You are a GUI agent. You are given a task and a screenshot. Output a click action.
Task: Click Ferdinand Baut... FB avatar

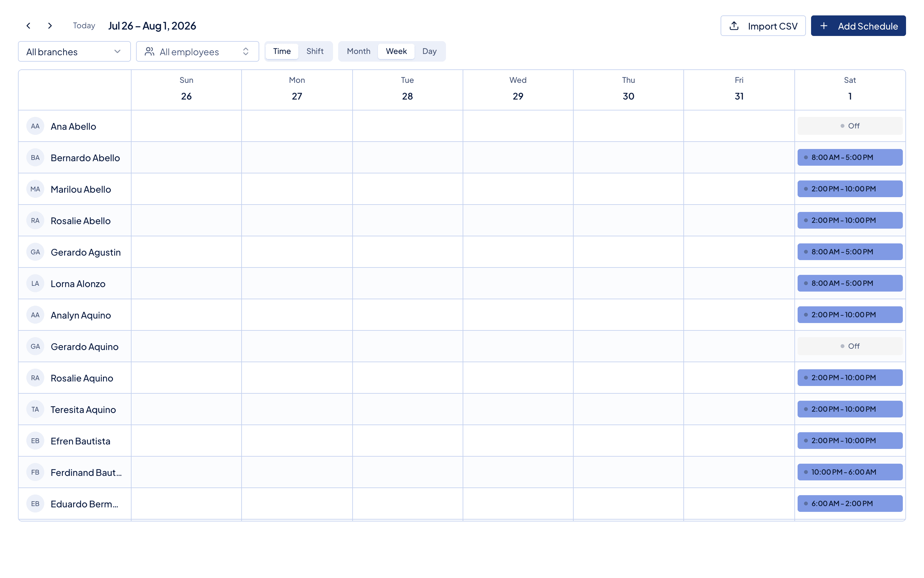pyautogui.click(x=35, y=472)
